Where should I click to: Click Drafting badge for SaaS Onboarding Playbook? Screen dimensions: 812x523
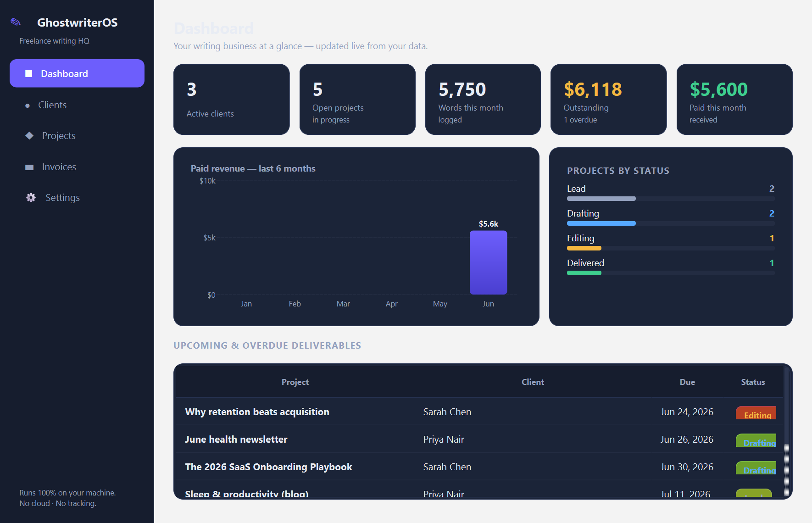756,468
